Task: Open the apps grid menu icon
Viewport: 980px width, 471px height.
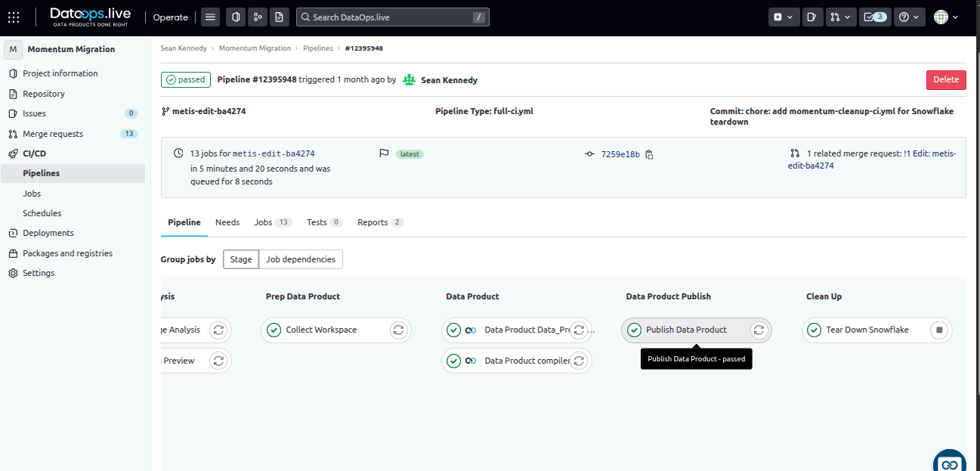Action: (14, 17)
